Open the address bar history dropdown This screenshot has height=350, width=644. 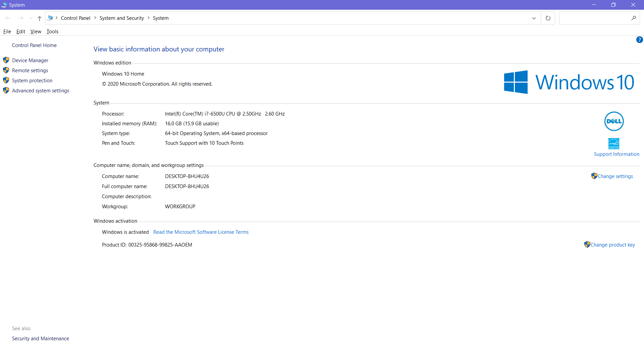click(534, 18)
